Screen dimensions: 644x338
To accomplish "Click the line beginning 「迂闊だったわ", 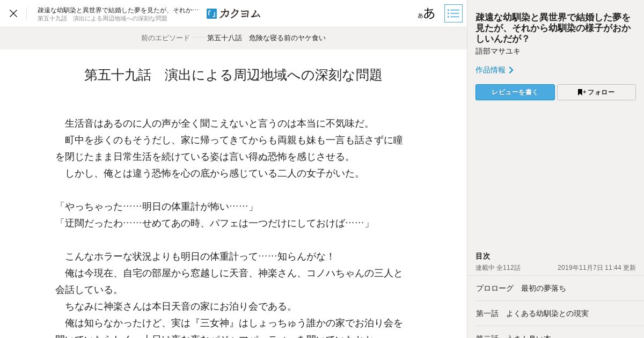I will pos(215,223).
